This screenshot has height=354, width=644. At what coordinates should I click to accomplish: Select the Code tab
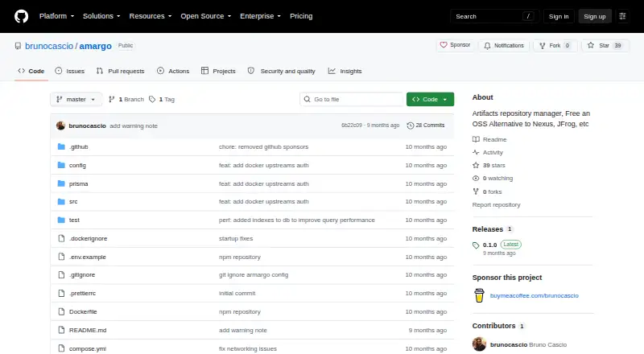31,71
